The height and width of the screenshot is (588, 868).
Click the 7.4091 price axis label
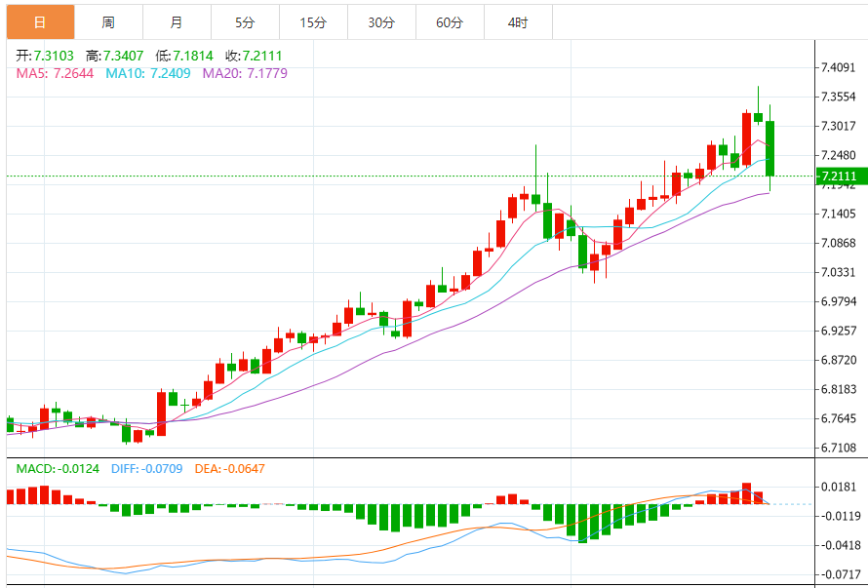pyautogui.click(x=839, y=68)
